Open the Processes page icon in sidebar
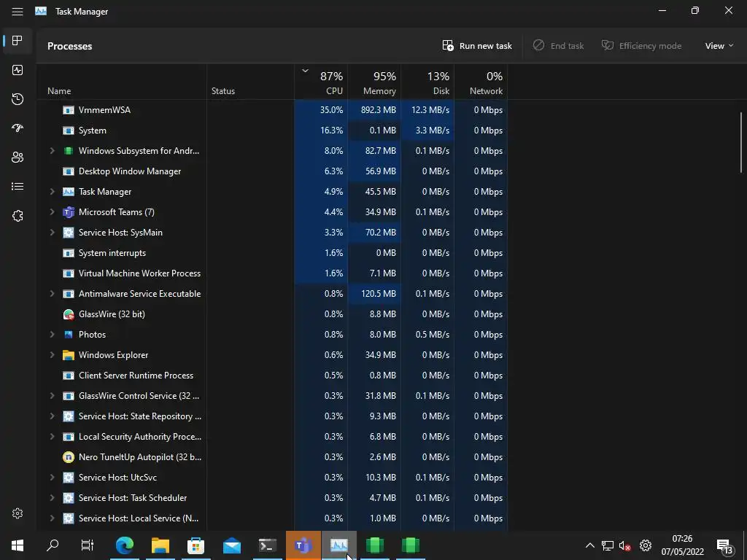747x560 pixels. (x=18, y=41)
